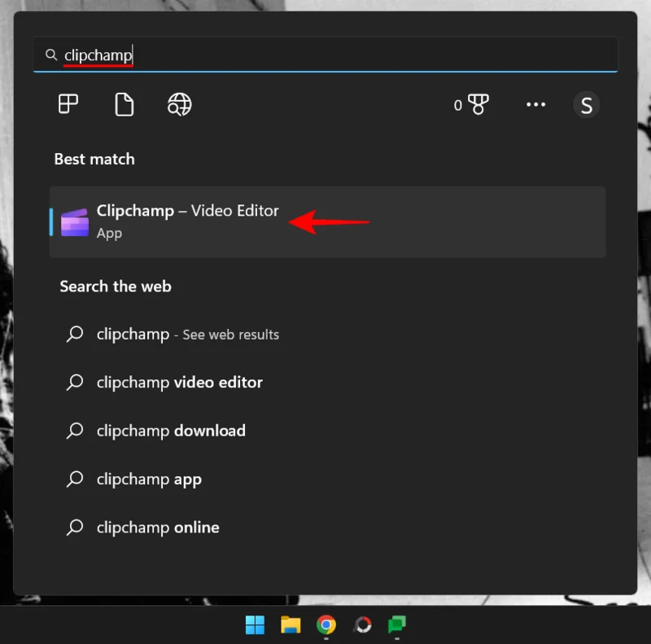Click the circular recorder icon on the taskbar
The height and width of the screenshot is (644, 651).
(361, 624)
